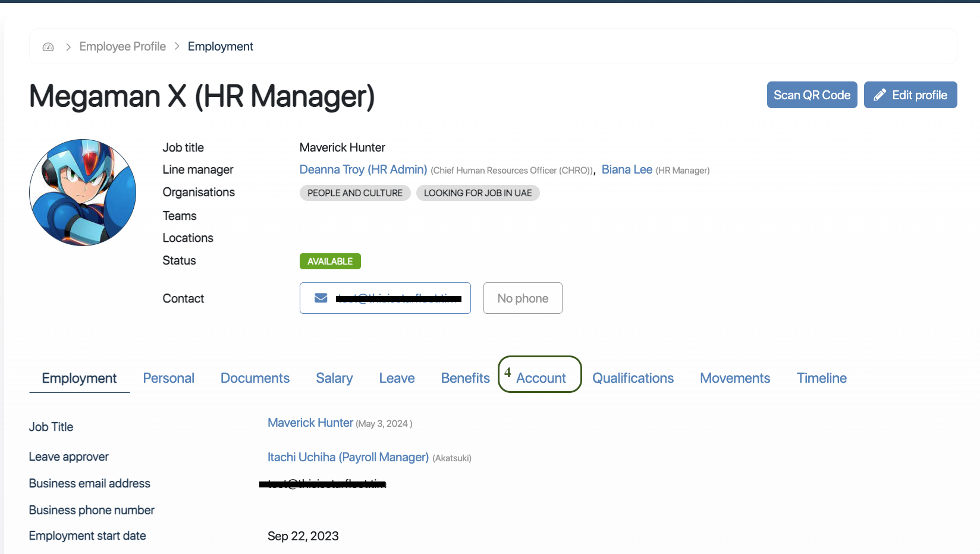This screenshot has height=554, width=980.
Task: Open the Employee Profile breadcrumb link
Action: click(122, 46)
